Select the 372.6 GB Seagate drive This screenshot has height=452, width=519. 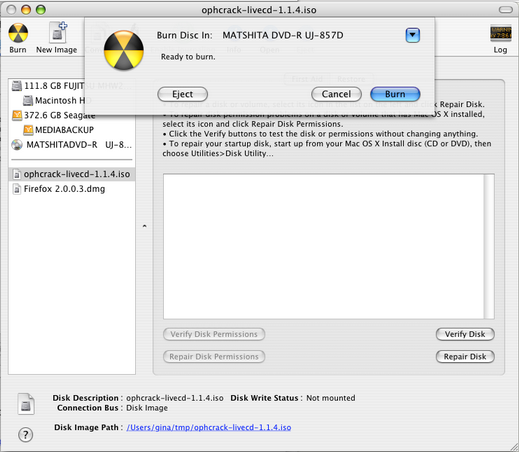54,115
